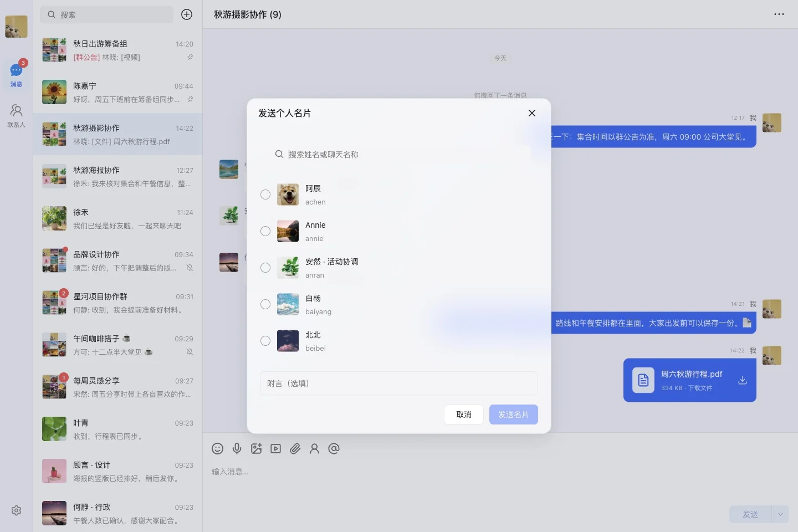Click 阿辰's dog avatar in the list
This screenshot has height=532, width=798.
point(288,195)
